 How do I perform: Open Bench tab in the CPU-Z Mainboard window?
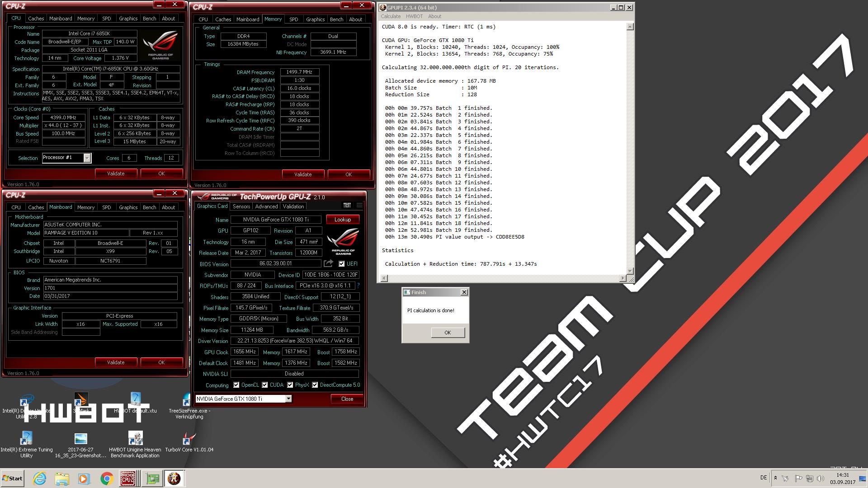point(149,207)
